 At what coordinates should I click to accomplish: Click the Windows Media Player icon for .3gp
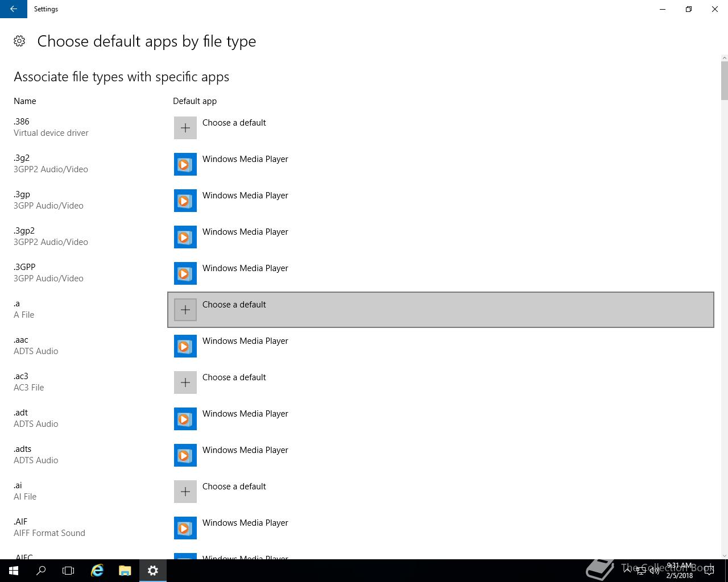[x=185, y=201]
